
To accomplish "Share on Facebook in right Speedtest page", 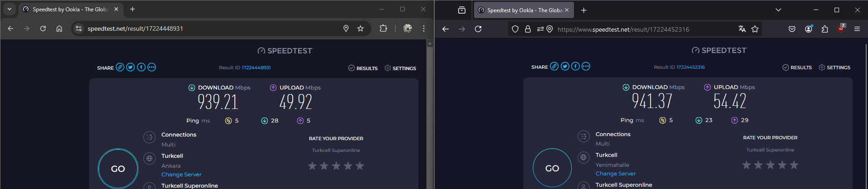I will pos(575,66).
